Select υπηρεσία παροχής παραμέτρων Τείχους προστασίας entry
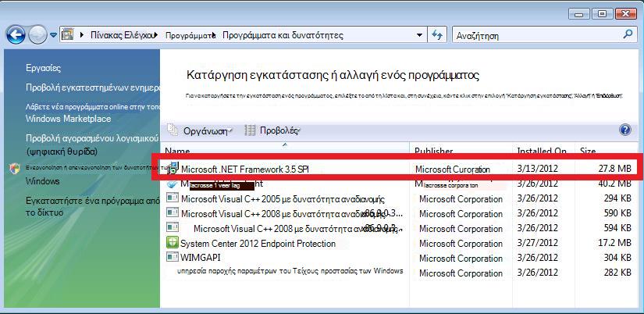This screenshot has height=314, width=644. click(290, 271)
